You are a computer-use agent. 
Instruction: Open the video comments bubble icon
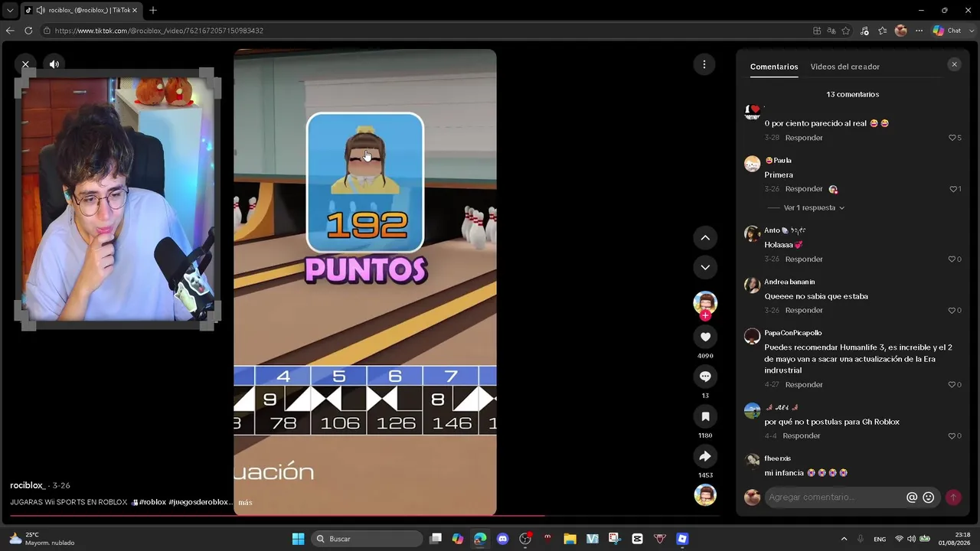coord(705,377)
